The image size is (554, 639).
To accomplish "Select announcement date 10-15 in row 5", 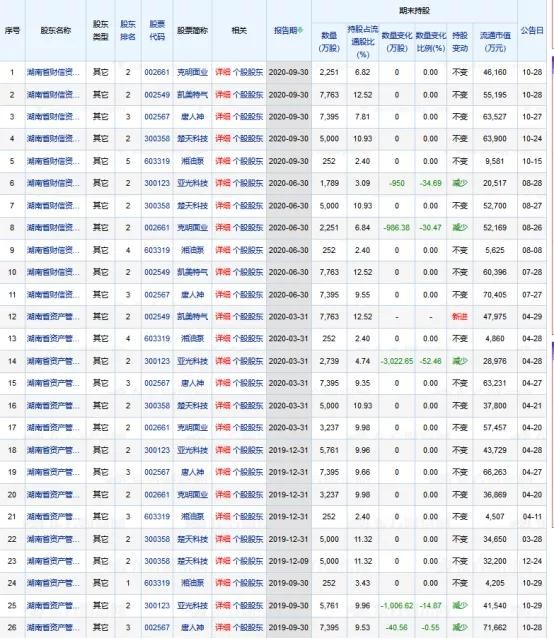I will coord(532,161).
